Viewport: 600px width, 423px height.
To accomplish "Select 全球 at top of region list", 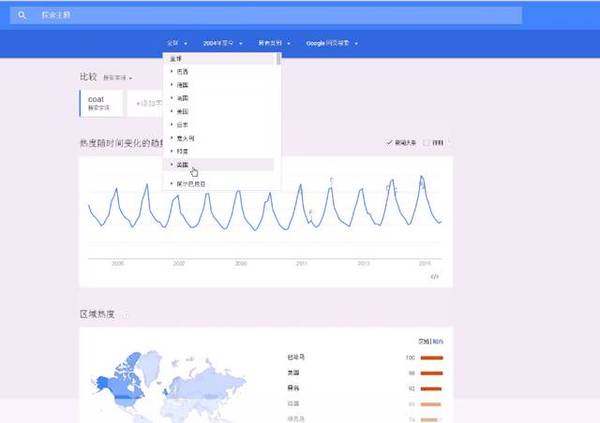I will tap(180, 60).
